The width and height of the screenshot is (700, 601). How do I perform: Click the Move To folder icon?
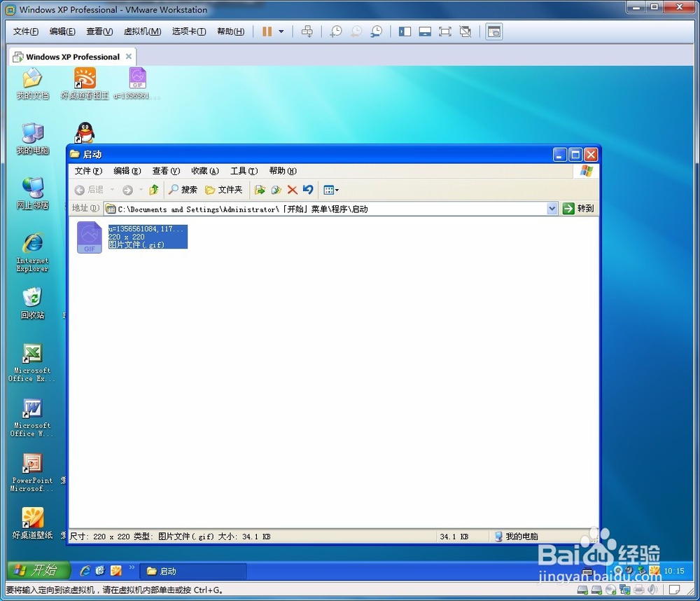(x=260, y=190)
